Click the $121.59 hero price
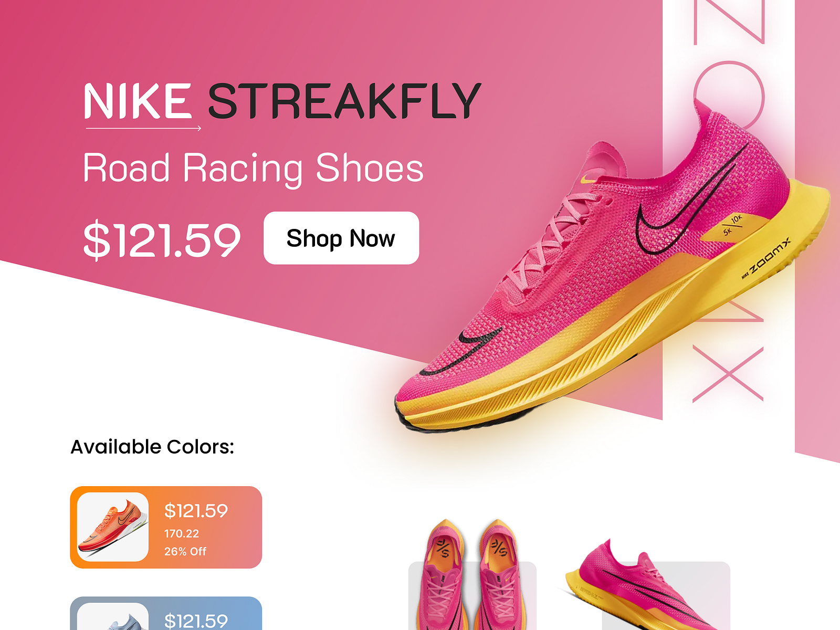 pos(162,240)
